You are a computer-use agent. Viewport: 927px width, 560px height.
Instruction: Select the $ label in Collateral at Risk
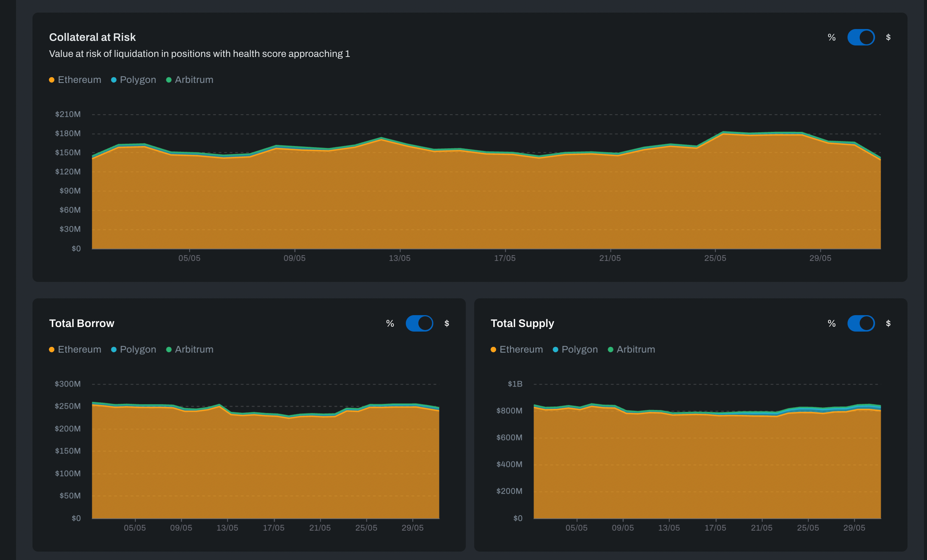pos(888,37)
